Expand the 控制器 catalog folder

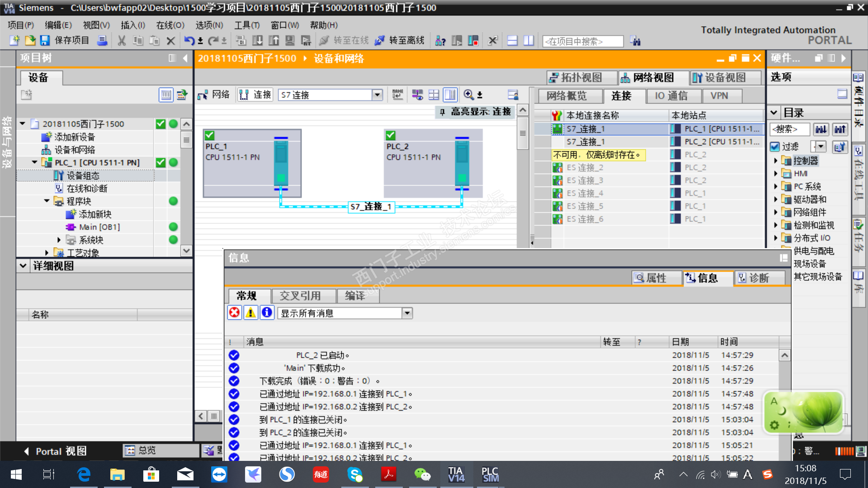click(x=776, y=160)
